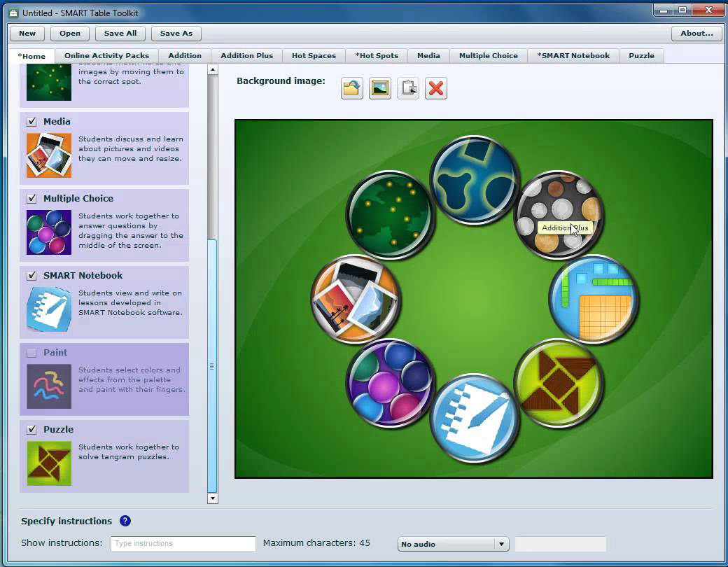Select the Media photos globe in preview
Viewport: 728px width, 567px height.
coord(356,299)
